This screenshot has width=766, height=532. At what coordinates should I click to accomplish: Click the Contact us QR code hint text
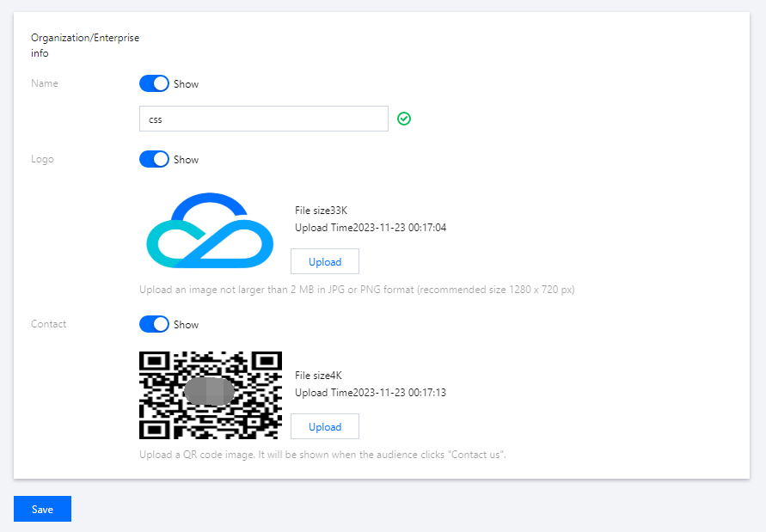(322, 455)
